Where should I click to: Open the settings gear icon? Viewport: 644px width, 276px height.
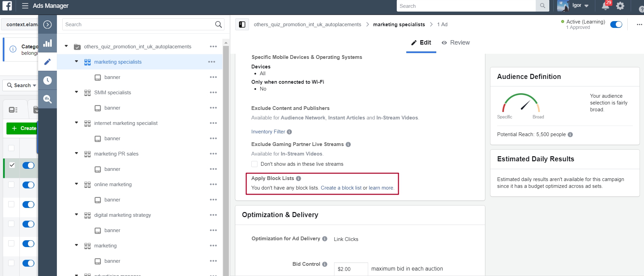coord(620,6)
